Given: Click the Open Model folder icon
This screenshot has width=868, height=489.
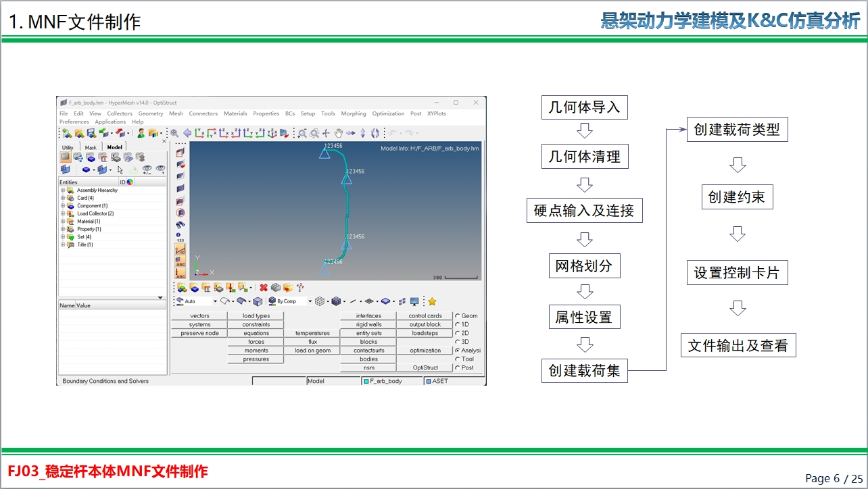Looking at the screenshot, I should (80, 133).
